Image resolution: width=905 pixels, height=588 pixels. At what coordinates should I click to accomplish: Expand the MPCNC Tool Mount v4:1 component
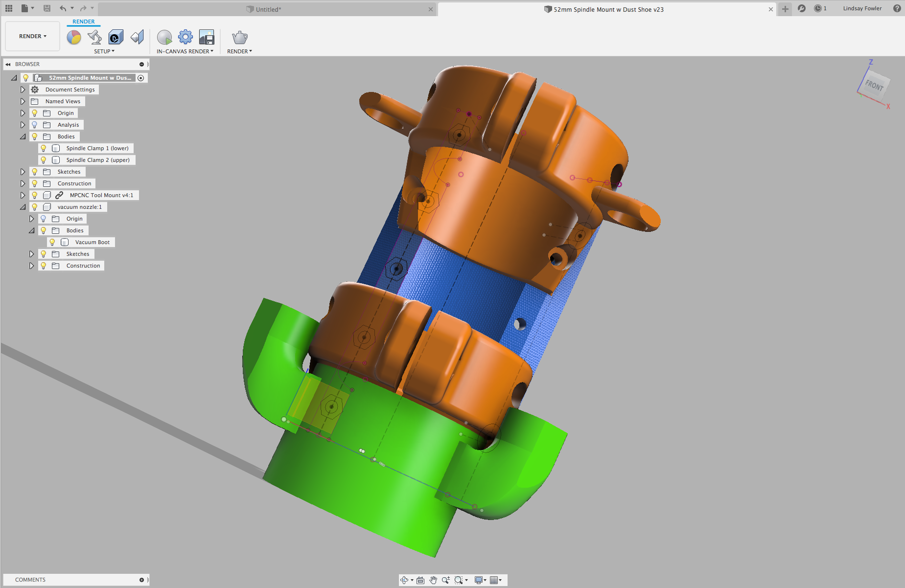point(23,195)
